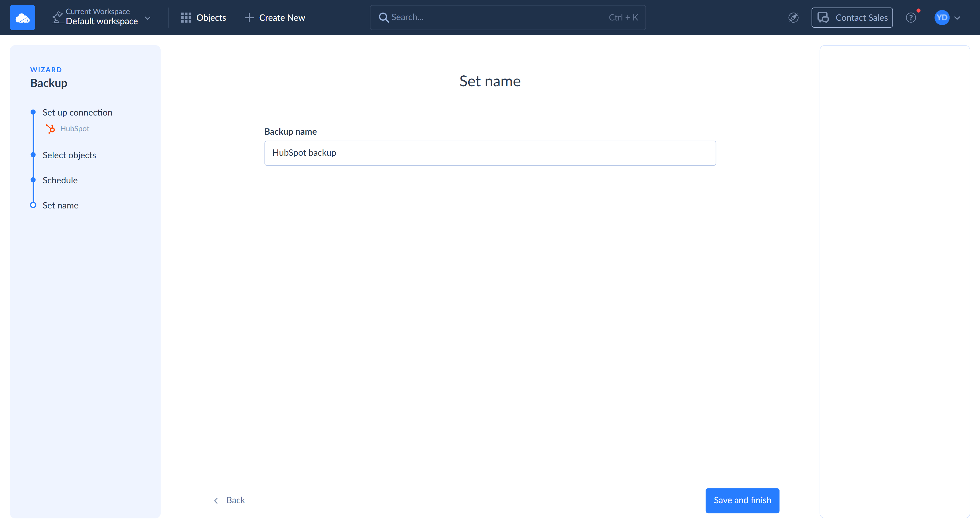Click the cloud logo home icon
Viewport: 980px width, 528px height.
coord(23,18)
